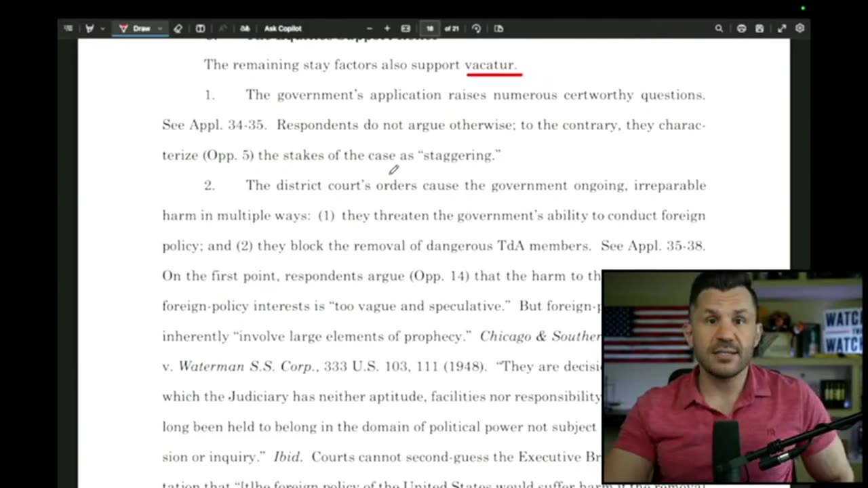Save the PDF document
Image resolution: width=868 pixels, height=488 pixels.
[x=759, y=28]
